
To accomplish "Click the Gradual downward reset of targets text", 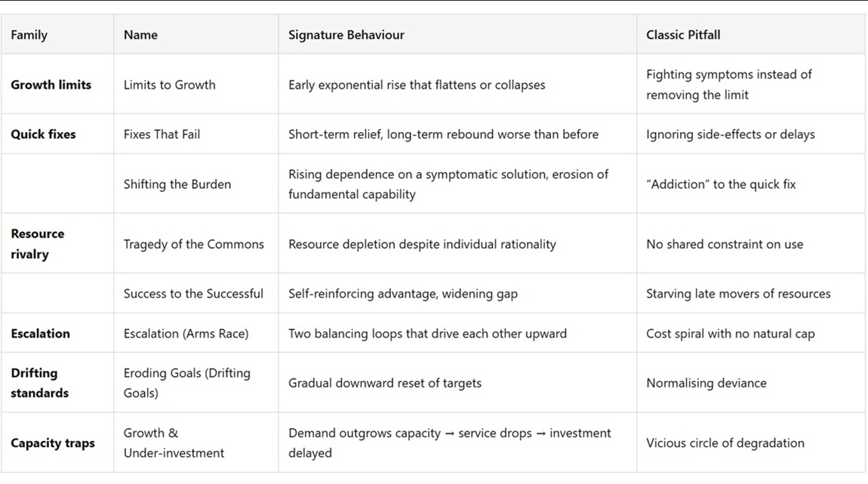I will (385, 383).
